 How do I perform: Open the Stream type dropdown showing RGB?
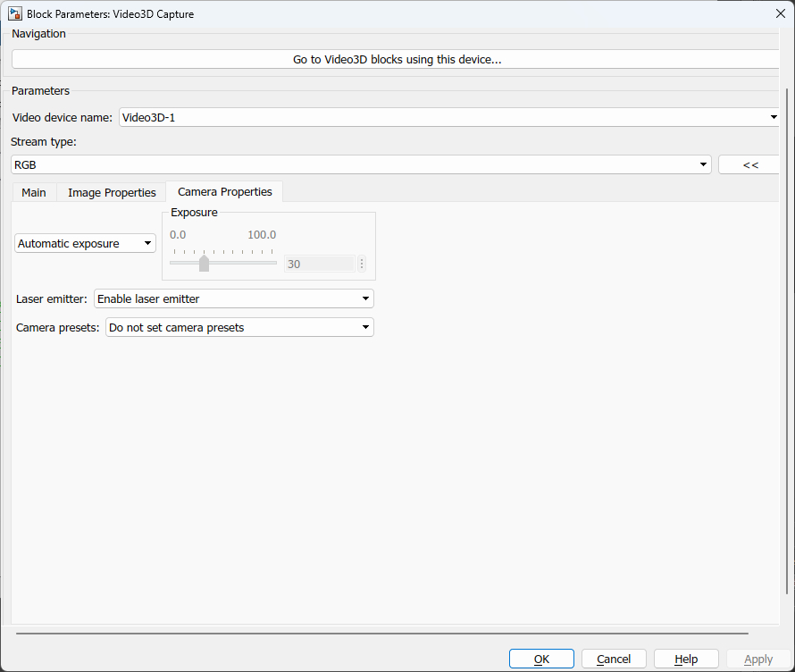click(702, 164)
